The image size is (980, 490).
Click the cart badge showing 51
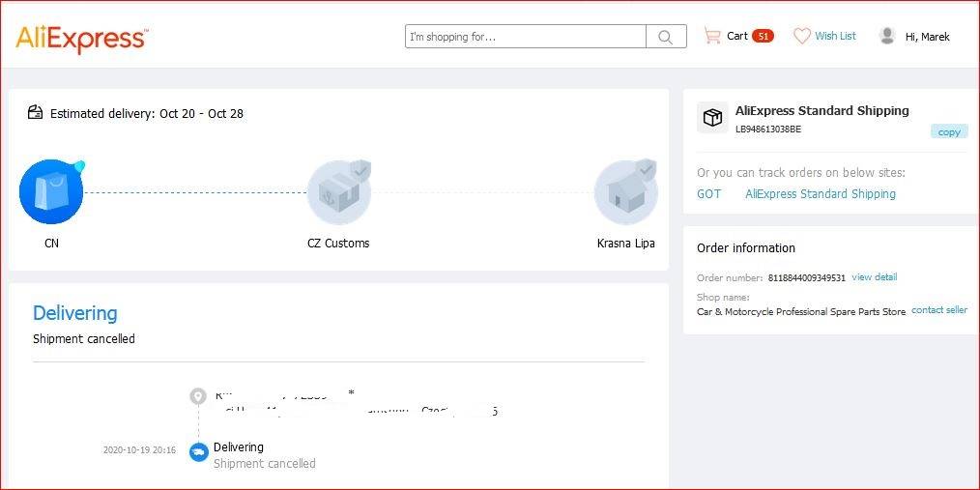pyautogui.click(x=763, y=37)
